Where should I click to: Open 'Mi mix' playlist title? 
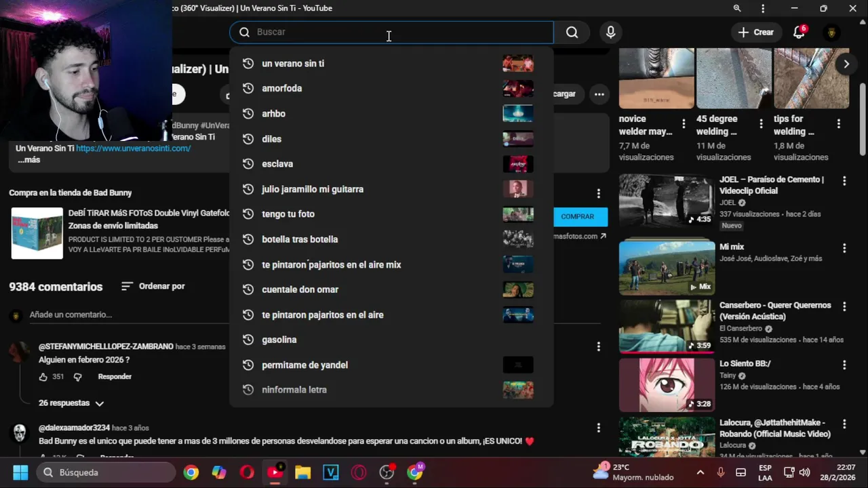click(732, 247)
